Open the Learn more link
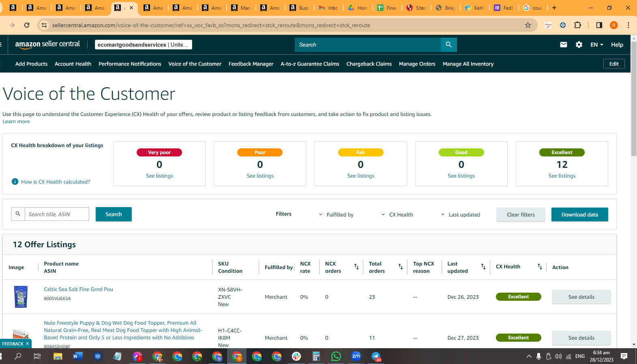 pos(16,122)
